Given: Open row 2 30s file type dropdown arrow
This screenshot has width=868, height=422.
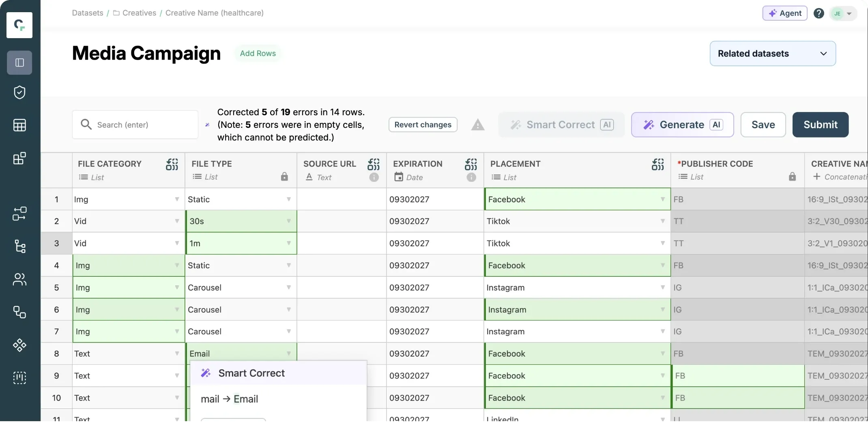Looking at the screenshot, I should [x=288, y=221].
